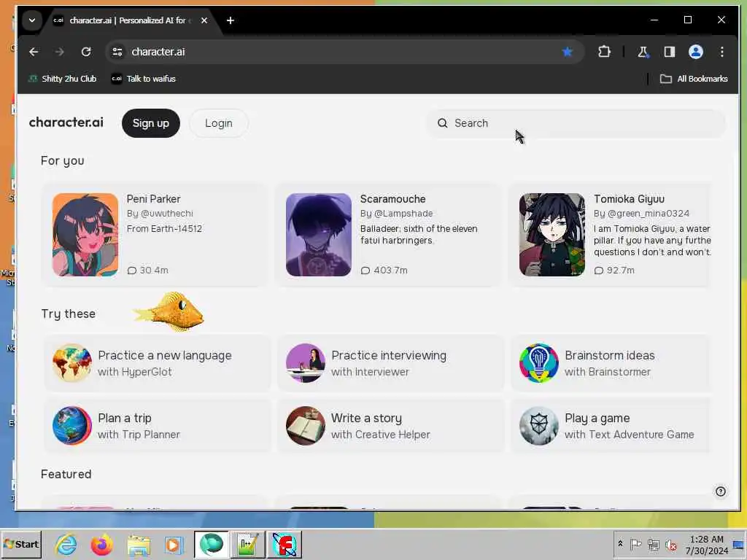Select the Scaramouche character name
The image size is (747, 560).
393,199
